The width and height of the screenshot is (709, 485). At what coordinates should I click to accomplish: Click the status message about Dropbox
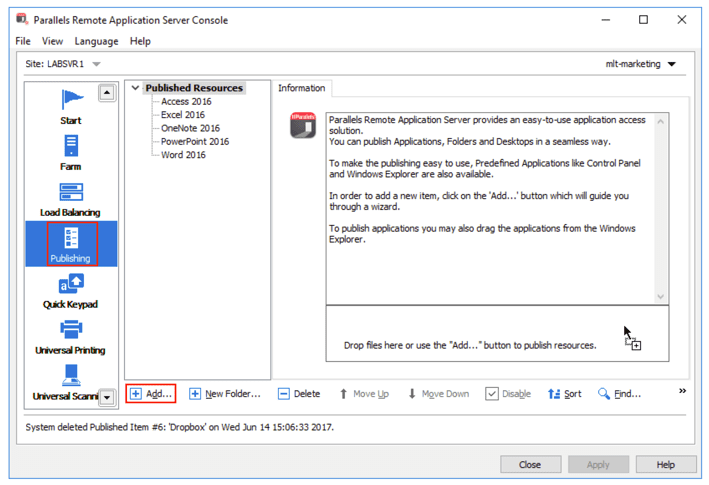point(180,427)
